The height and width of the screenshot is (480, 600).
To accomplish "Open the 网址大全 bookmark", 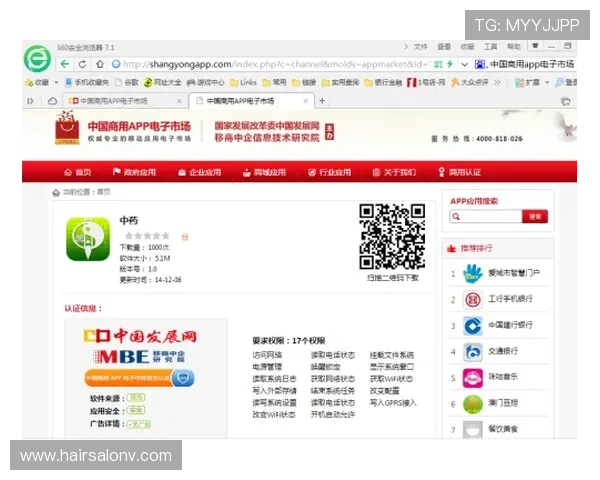I will 162,82.
